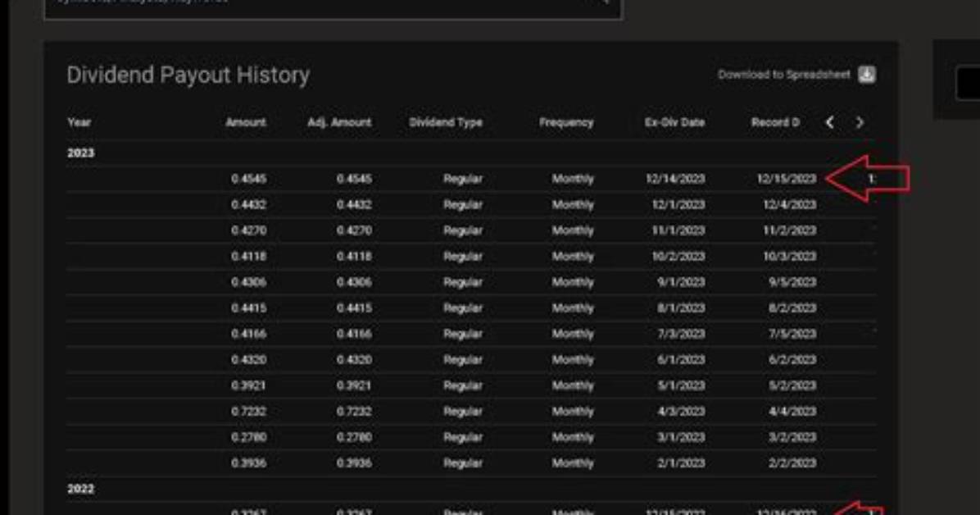Click Amount value 0.4545 in the 12/14/2023 row

[249, 179]
